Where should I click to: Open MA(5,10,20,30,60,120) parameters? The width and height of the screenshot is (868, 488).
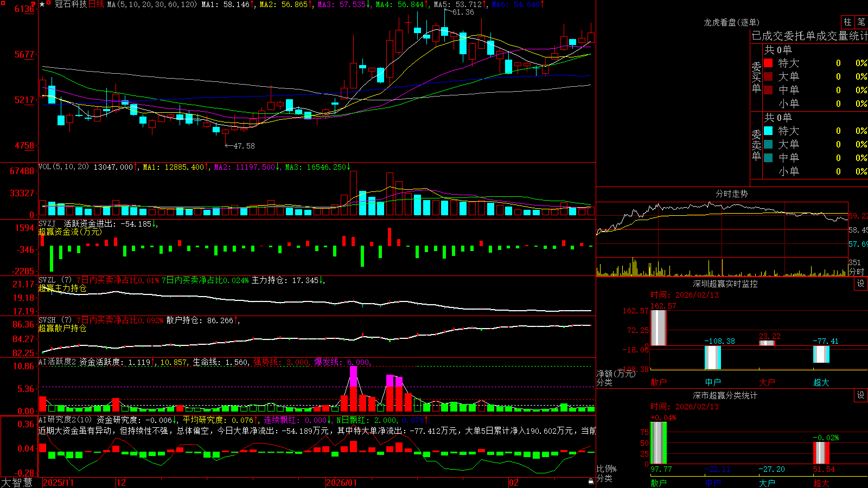click(x=152, y=4)
